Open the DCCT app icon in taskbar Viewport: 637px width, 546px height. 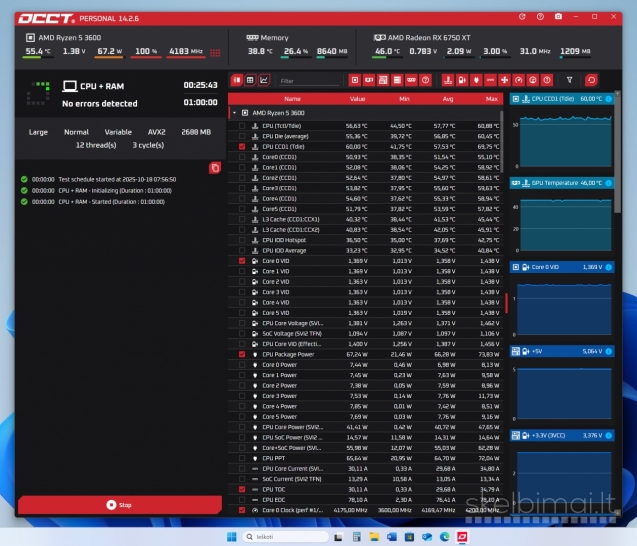462,537
